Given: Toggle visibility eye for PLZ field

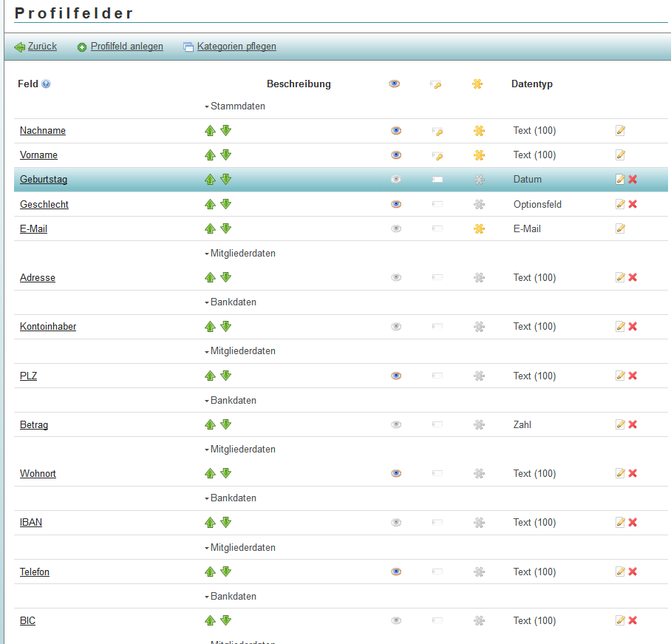Looking at the screenshot, I should point(396,376).
